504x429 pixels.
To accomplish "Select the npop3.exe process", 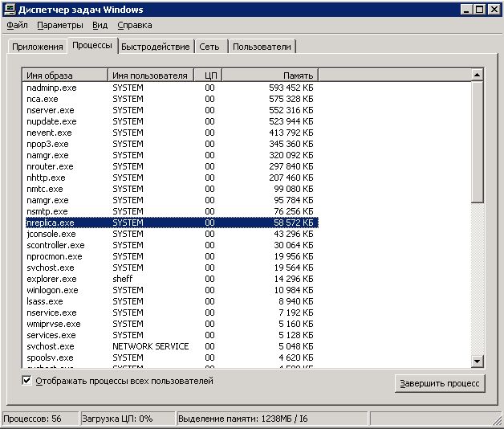I will pos(170,144).
